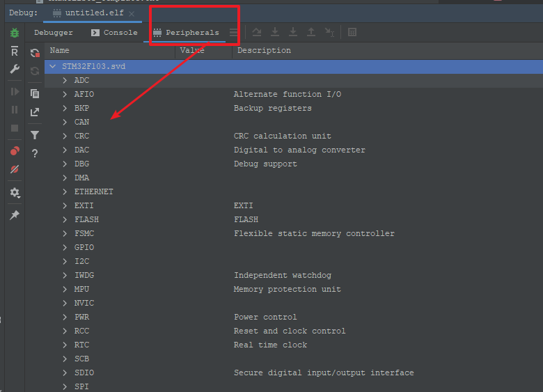Switch to the Console tab
The image size is (543, 392).
[x=114, y=33]
